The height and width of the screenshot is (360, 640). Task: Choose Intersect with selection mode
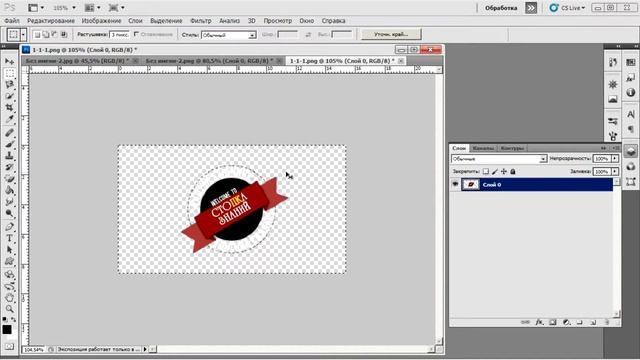click(x=63, y=35)
